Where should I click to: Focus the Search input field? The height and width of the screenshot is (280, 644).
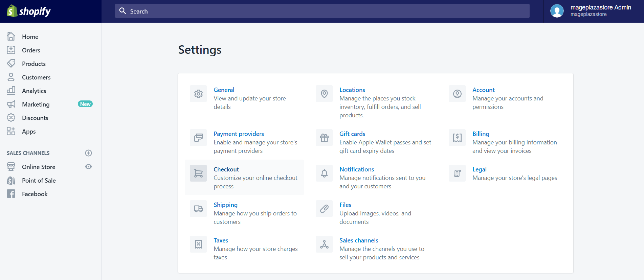click(322, 11)
